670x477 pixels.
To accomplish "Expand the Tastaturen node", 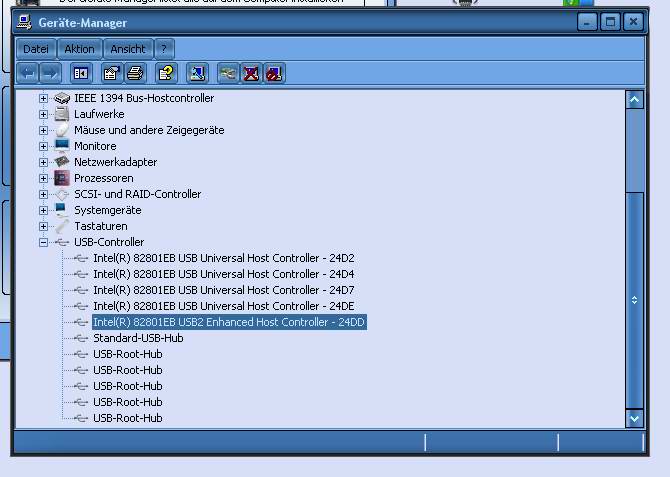I will pyautogui.click(x=43, y=226).
